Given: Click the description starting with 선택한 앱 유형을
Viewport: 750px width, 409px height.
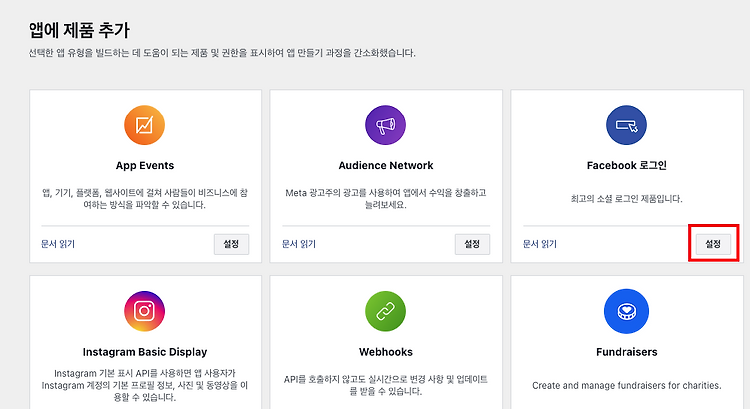Looking at the screenshot, I should (x=222, y=53).
